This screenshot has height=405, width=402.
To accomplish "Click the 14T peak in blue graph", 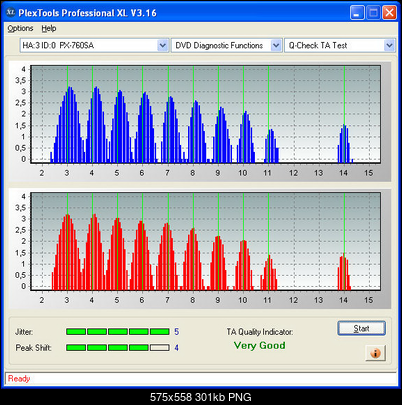I will pyautogui.click(x=344, y=143).
